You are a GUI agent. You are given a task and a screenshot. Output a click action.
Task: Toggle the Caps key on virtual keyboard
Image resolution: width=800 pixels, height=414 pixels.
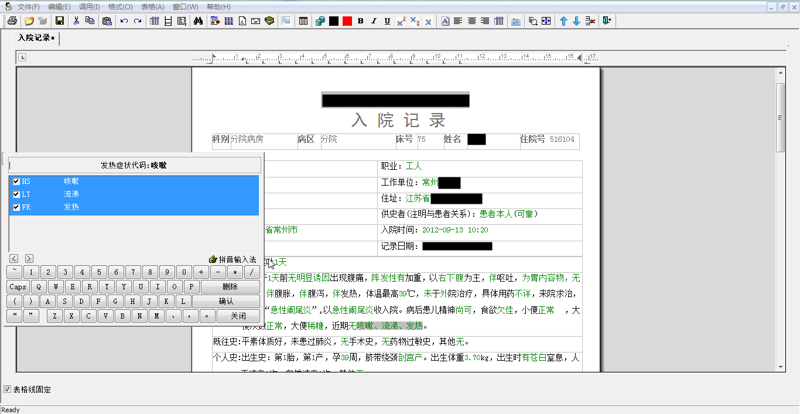(x=18, y=287)
